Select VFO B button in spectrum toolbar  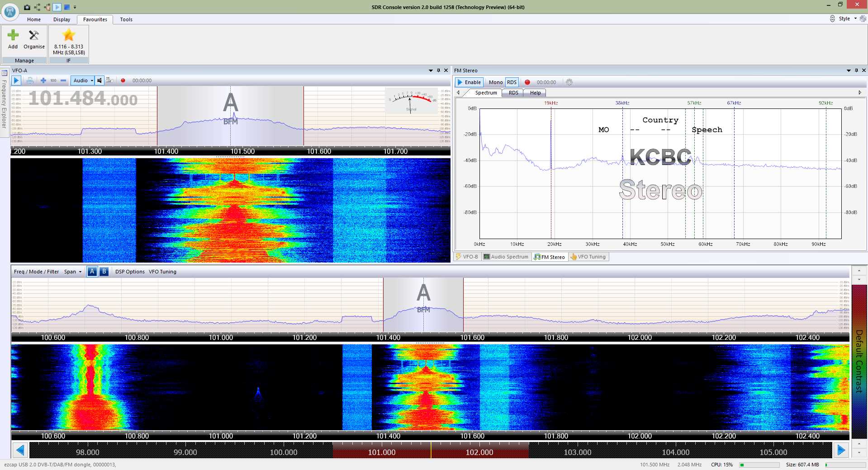pyautogui.click(x=104, y=272)
